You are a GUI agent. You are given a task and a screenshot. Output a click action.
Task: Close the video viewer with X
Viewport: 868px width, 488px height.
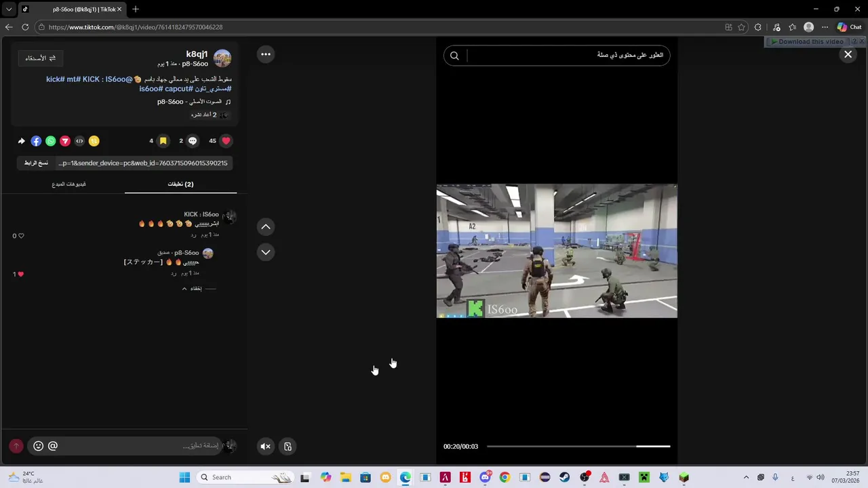tap(848, 54)
